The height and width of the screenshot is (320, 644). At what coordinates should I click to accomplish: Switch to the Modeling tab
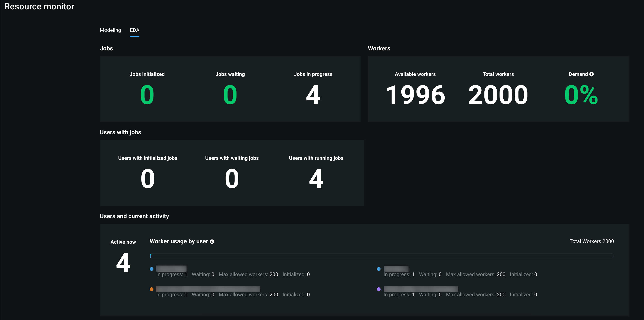click(110, 30)
